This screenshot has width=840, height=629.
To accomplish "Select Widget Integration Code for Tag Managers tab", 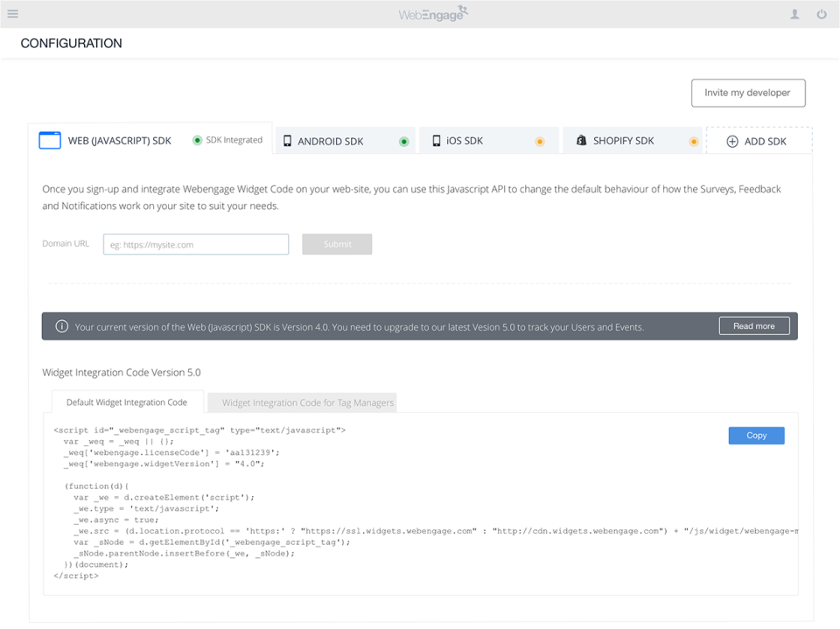I will tap(302, 402).
